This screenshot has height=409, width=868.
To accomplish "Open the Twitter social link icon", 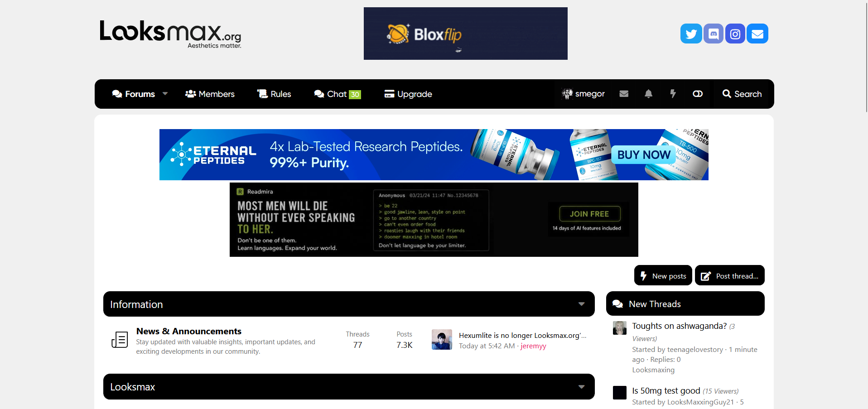I will click(691, 34).
